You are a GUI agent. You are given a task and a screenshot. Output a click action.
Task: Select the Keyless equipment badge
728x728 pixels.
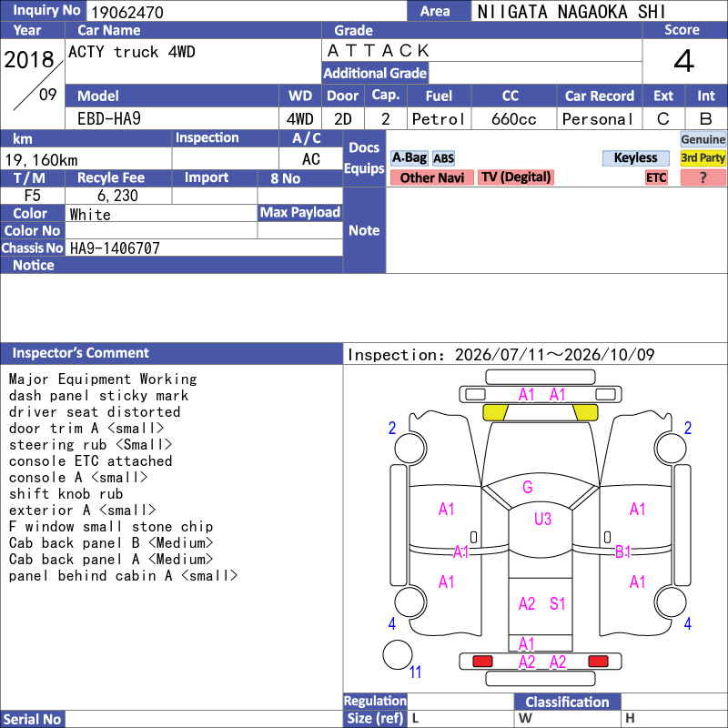tap(635, 157)
